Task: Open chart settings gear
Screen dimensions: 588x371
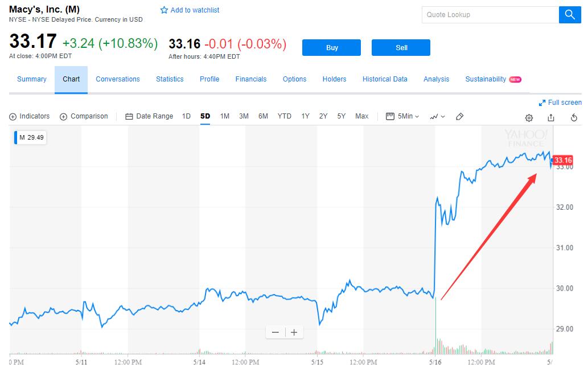Action: pos(529,117)
